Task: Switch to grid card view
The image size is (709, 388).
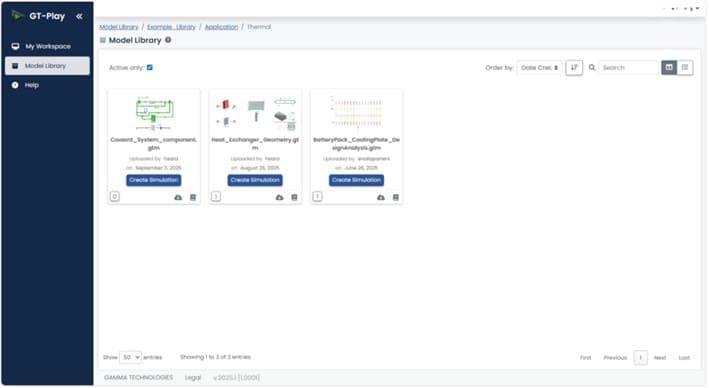Action: pyautogui.click(x=669, y=68)
